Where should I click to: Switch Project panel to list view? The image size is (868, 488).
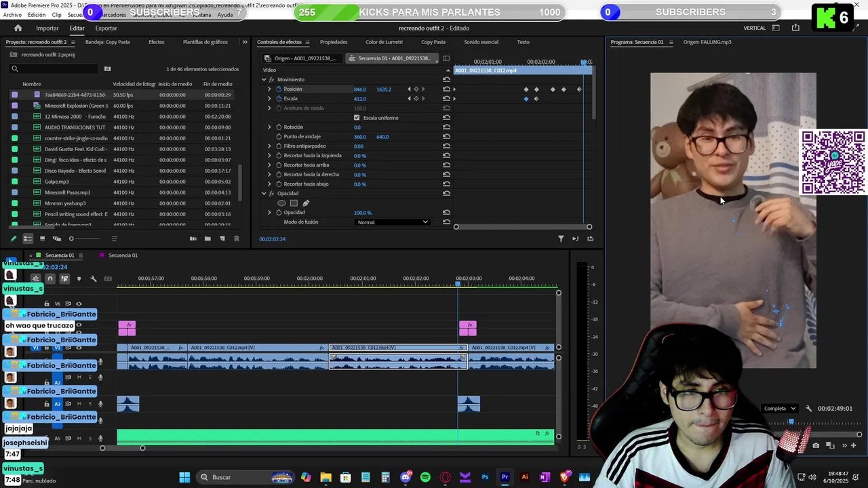28,239
